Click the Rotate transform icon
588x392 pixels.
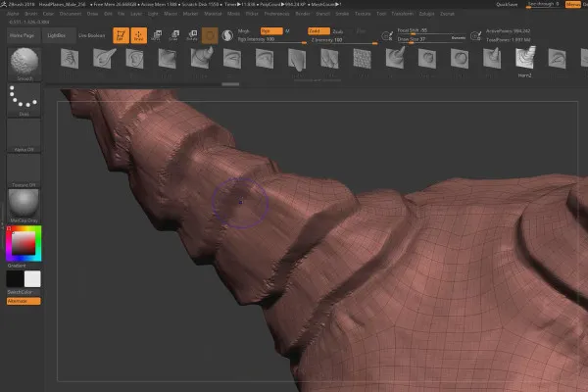click(192, 35)
